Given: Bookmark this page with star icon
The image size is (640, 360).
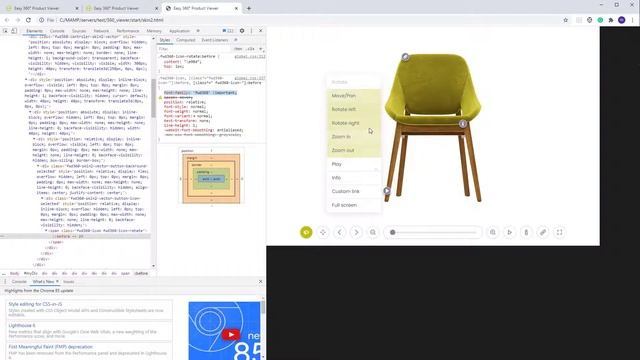Looking at the screenshot, I should pos(565,20).
